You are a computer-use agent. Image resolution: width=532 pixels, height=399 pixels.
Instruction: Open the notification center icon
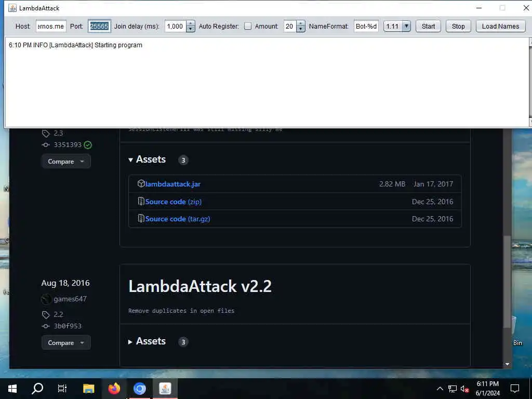pyautogui.click(x=515, y=389)
